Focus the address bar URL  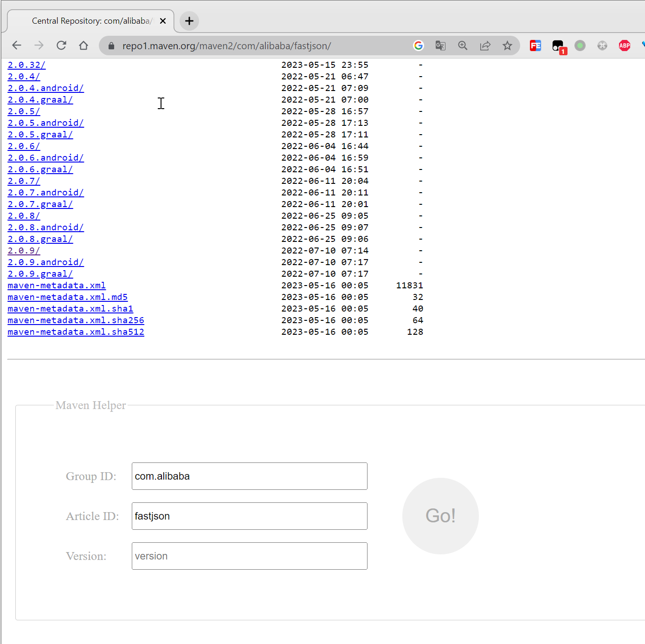click(x=226, y=46)
